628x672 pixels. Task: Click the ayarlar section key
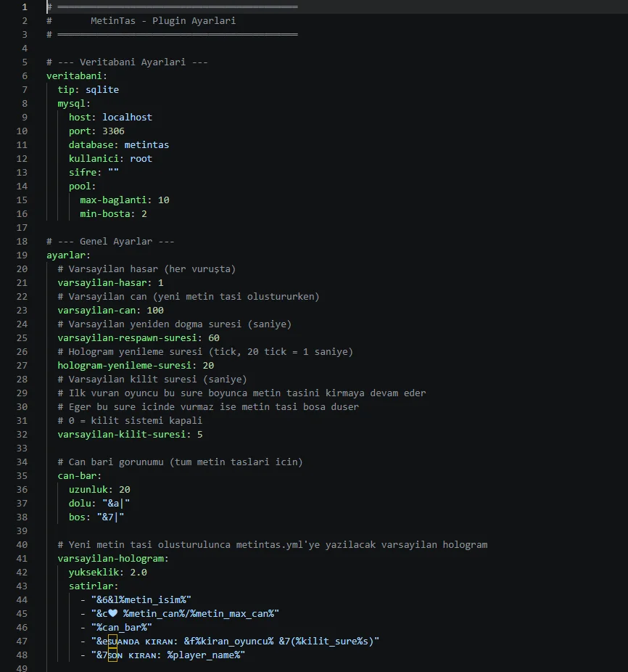tap(66, 255)
